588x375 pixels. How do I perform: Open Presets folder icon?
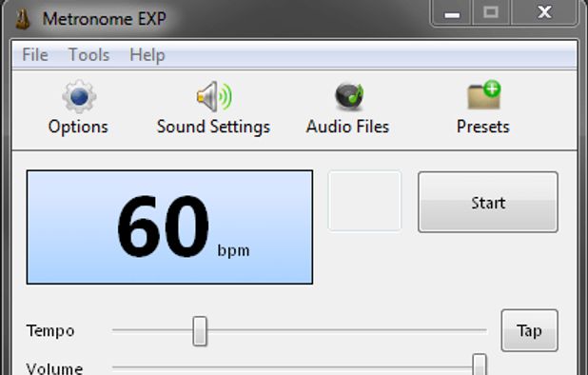[x=484, y=95]
